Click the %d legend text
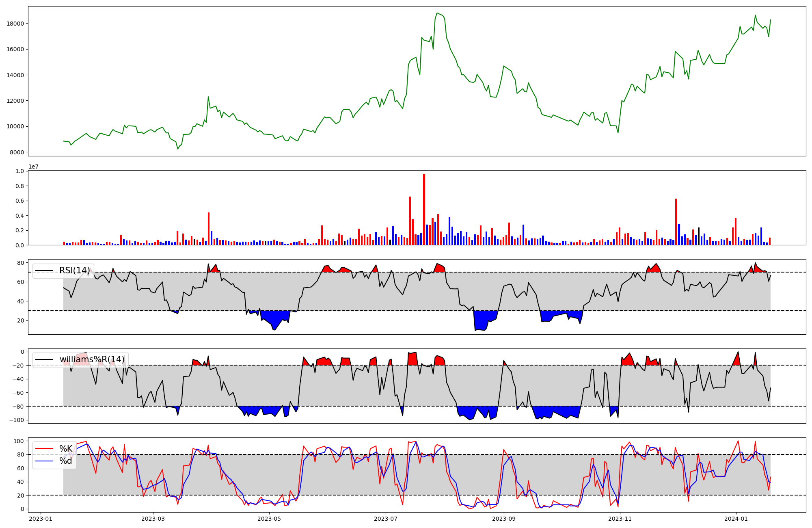 click(x=66, y=461)
